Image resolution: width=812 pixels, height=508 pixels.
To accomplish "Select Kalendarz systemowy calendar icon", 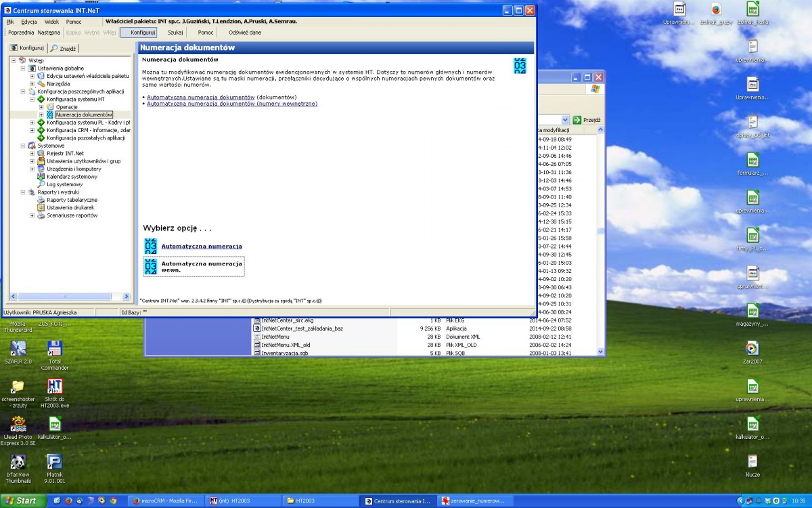I will [x=41, y=176].
